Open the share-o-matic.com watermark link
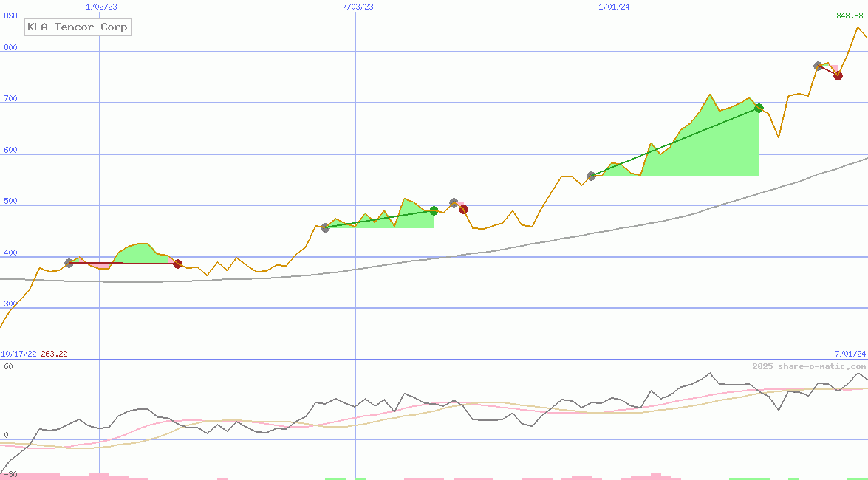The image size is (868, 480). click(x=808, y=366)
